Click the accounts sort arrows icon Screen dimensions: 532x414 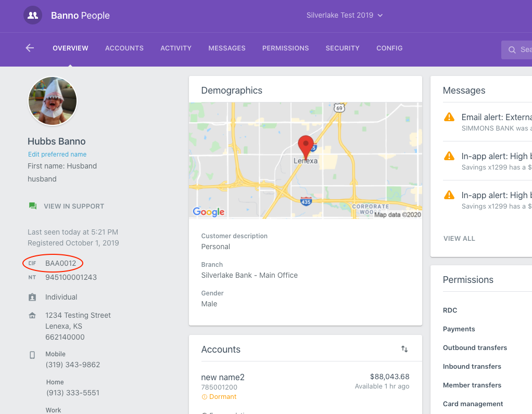coord(404,349)
